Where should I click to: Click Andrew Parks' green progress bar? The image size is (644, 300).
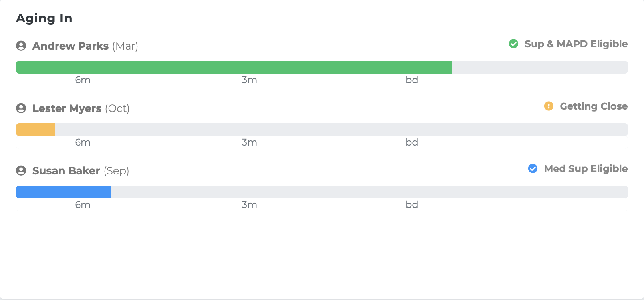tap(234, 67)
